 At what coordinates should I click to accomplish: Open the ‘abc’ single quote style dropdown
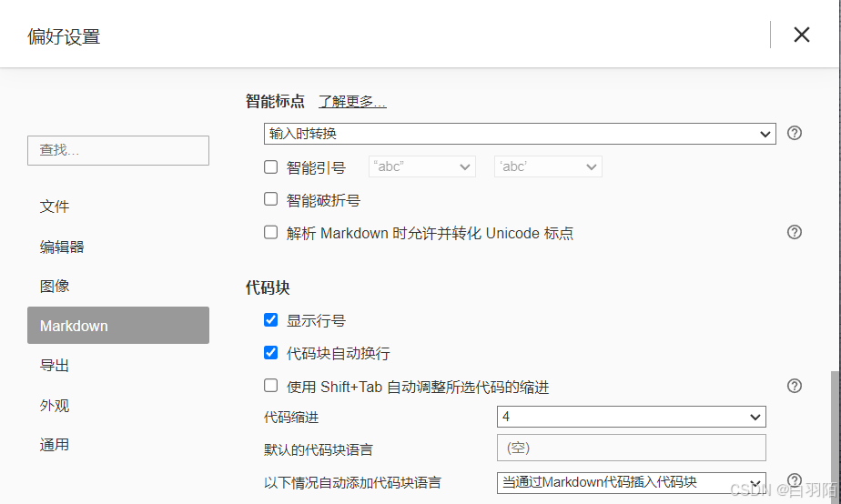coord(548,166)
